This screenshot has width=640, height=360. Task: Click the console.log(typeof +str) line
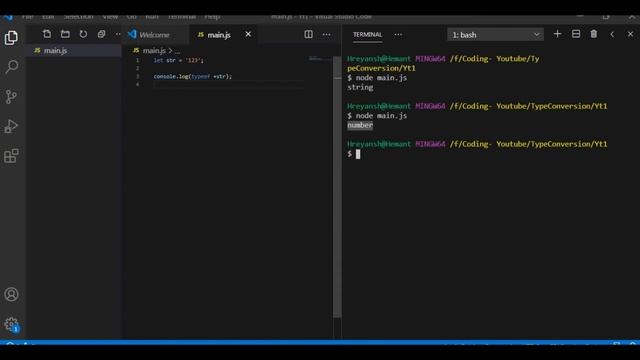coord(193,76)
